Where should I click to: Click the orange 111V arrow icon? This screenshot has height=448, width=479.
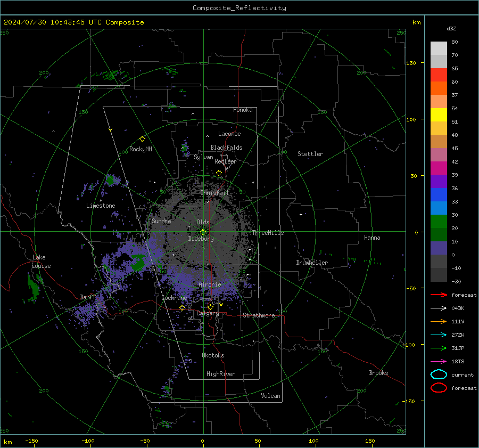[x=439, y=321]
